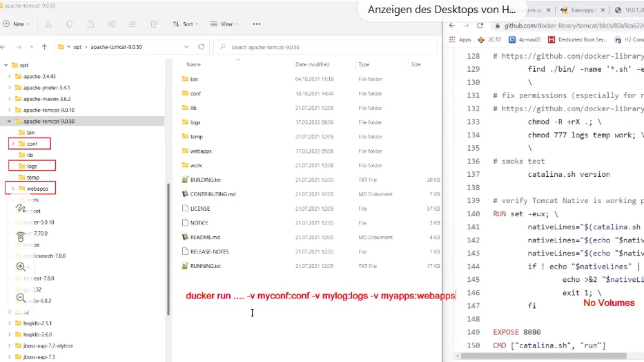The width and height of the screenshot is (644, 362).
Task: Open the Sort dropdown menu
Action: (x=185, y=23)
